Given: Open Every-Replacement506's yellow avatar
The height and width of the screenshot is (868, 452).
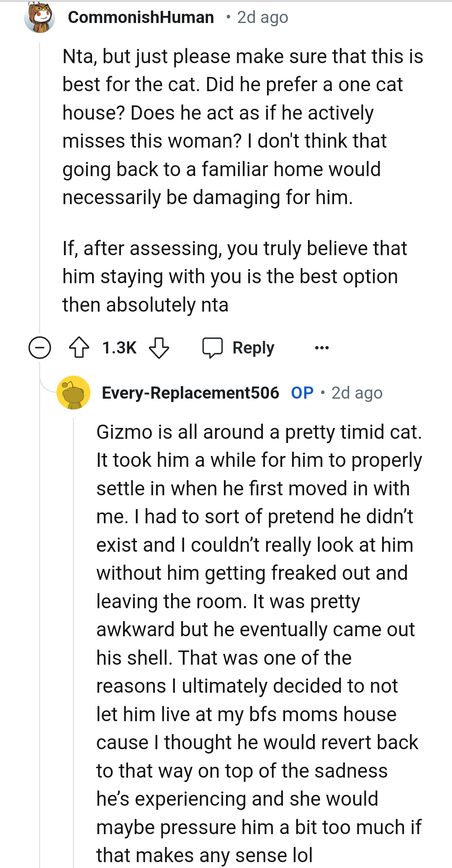Looking at the screenshot, I should tap(74, 393).
